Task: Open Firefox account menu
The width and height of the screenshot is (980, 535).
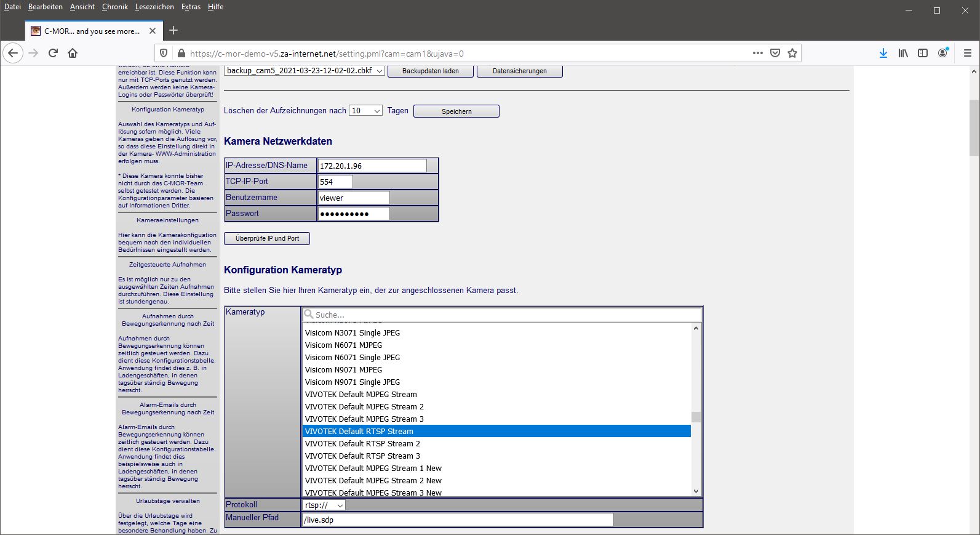Action: (942, 53)
